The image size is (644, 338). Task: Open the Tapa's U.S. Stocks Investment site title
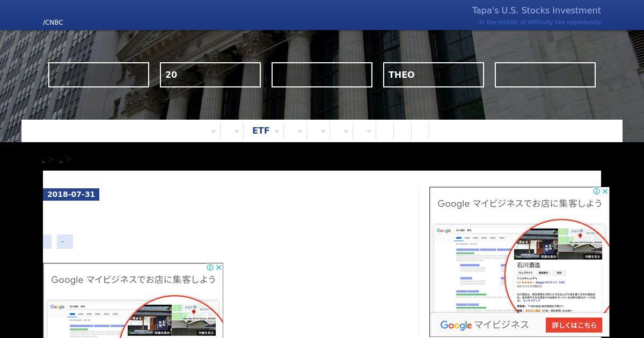tap(536, 10)
